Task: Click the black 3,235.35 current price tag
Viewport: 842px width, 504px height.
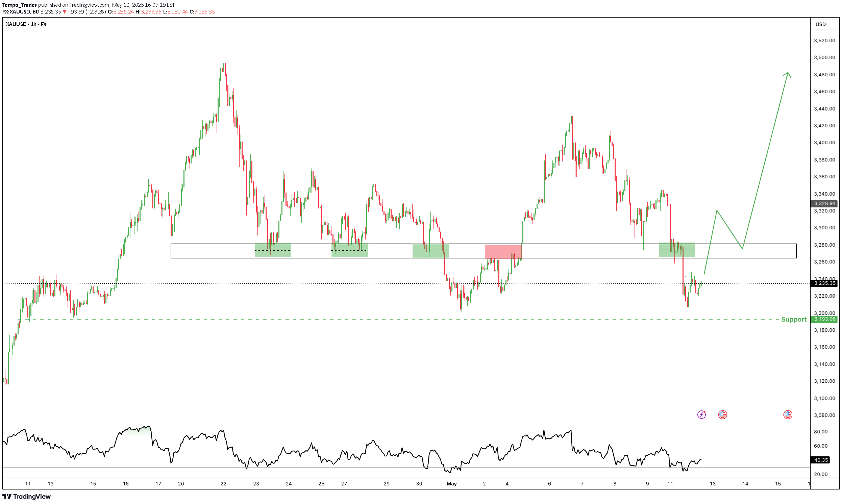Action: coord(825,283)
